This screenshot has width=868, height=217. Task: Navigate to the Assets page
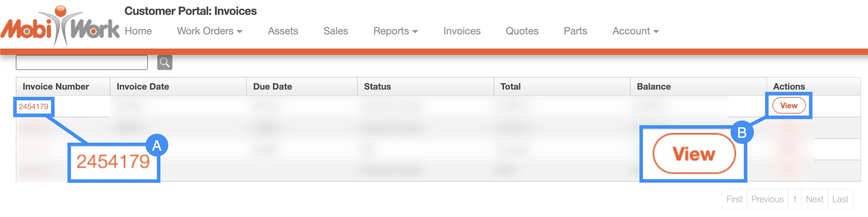[x=283, y=31]
